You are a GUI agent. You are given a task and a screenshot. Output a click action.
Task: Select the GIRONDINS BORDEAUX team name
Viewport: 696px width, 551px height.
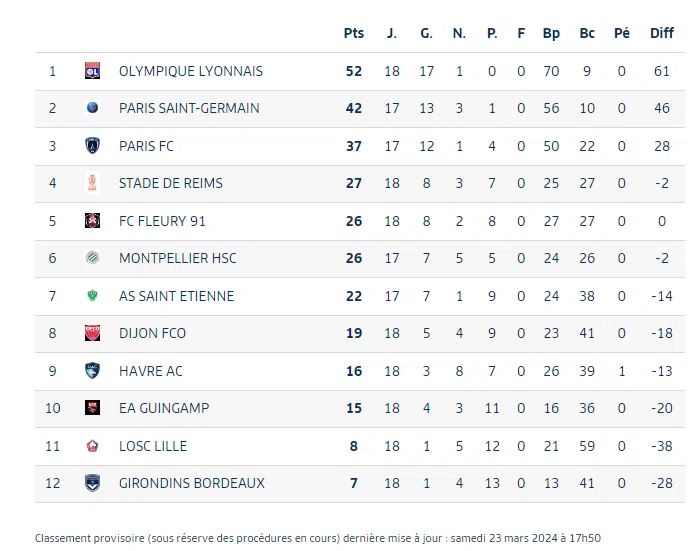pos(192,483)
